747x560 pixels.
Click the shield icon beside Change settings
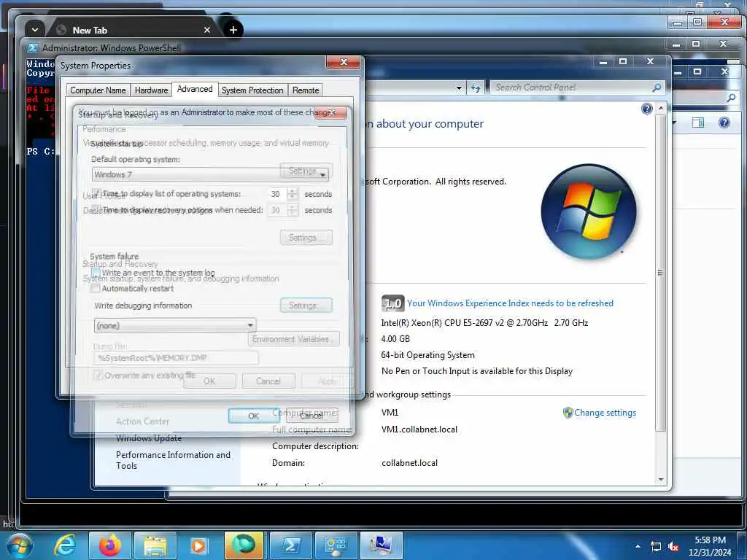[568, 413]
